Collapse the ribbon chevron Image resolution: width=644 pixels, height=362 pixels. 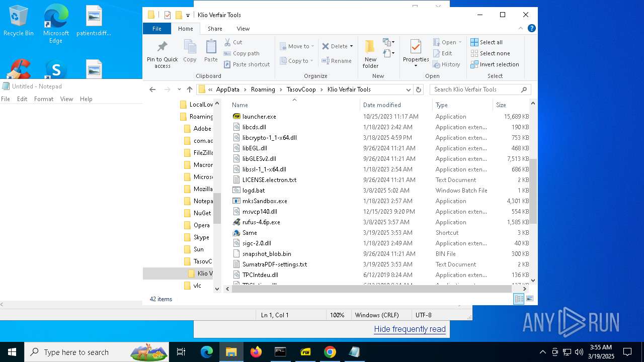point(522,29)
